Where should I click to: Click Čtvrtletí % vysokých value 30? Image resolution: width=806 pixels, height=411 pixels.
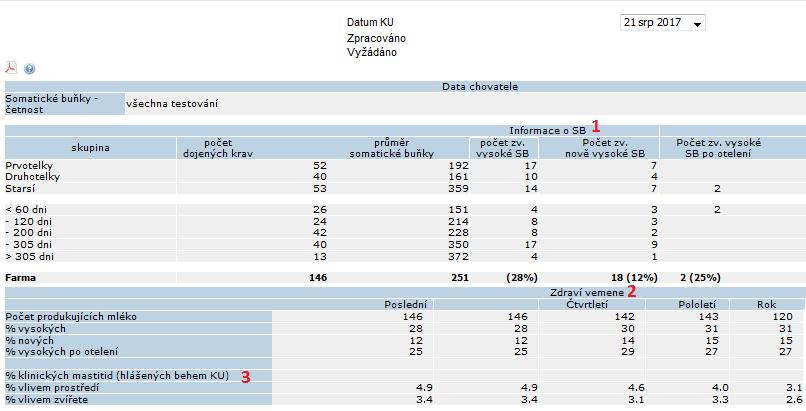628,328
